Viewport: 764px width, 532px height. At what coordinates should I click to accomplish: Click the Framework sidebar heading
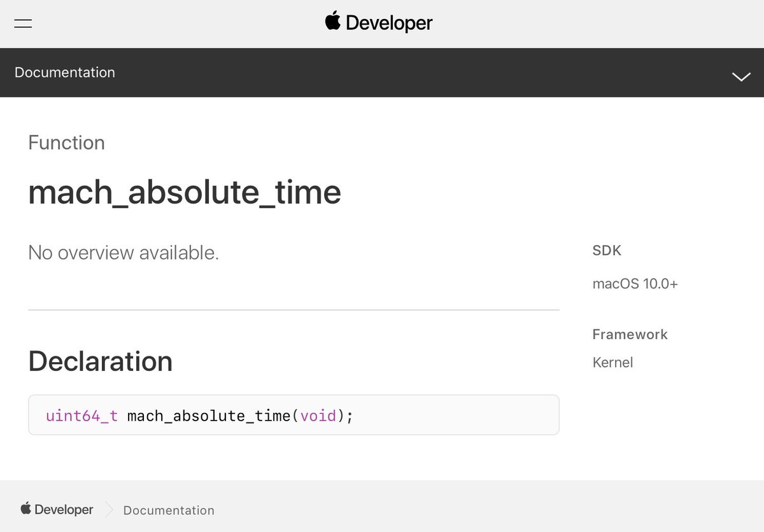pyautogui.click(x=630, y=335)
